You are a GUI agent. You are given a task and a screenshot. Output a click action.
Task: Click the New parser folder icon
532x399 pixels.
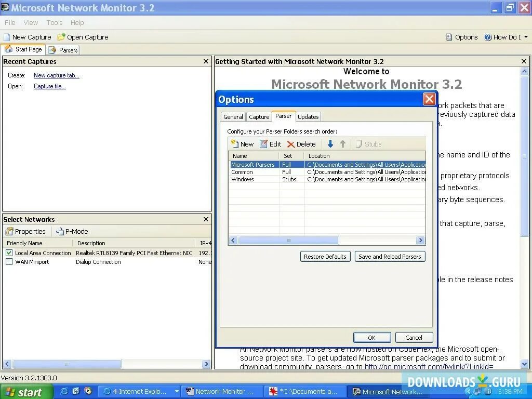tap(235, 144)
